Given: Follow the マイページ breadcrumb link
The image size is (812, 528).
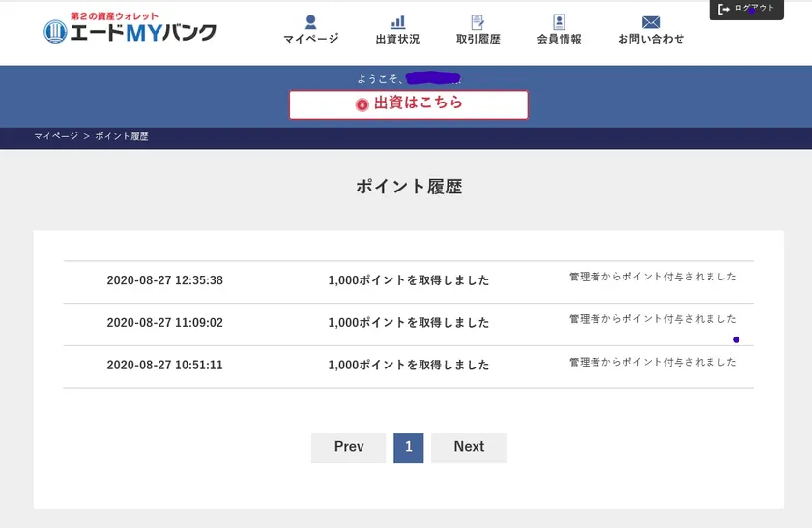Looking at the screenshot, I should 56,137.
